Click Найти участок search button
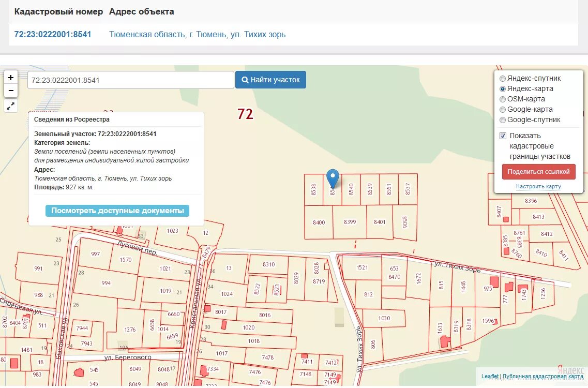This screenshot has height=388, width=588. tap(271, 80)
